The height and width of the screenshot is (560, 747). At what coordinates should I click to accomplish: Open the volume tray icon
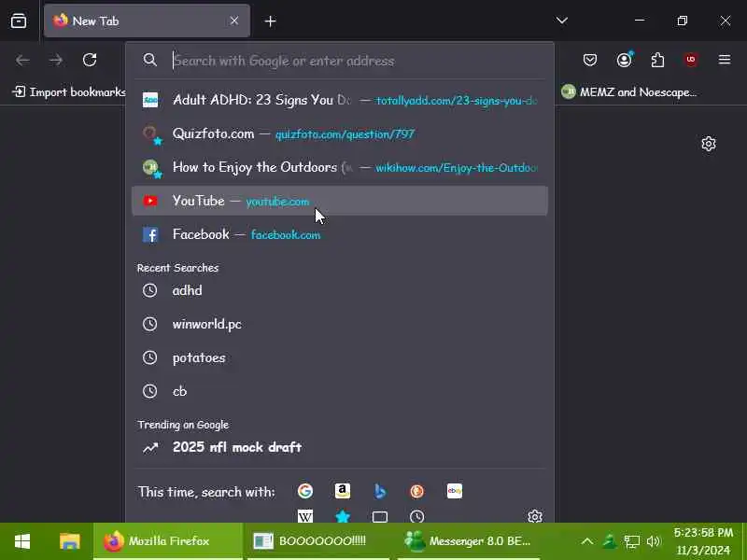655,541
